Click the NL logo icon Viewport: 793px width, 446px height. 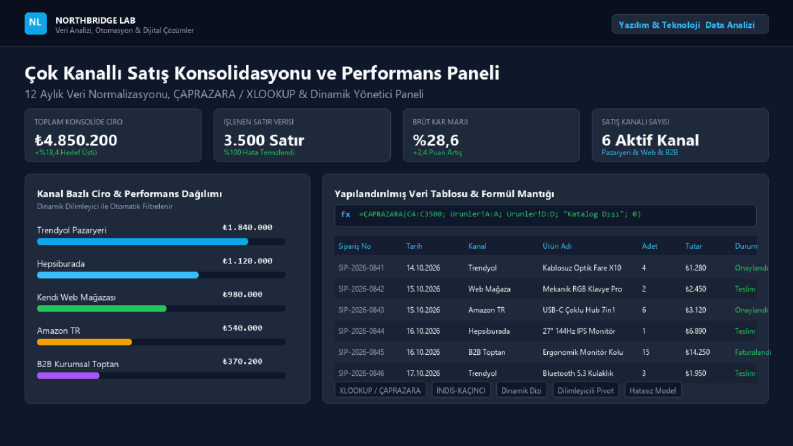click(35, 24)
